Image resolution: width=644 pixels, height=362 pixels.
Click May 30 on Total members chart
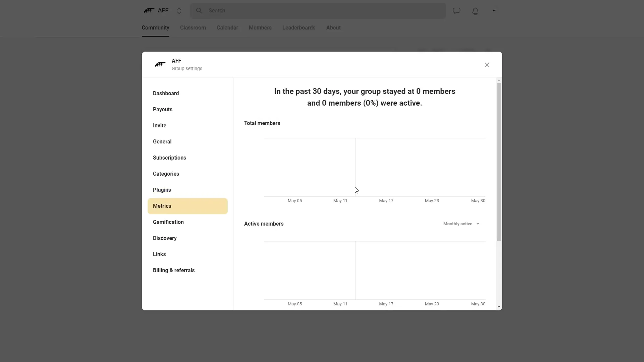[478, 201]
